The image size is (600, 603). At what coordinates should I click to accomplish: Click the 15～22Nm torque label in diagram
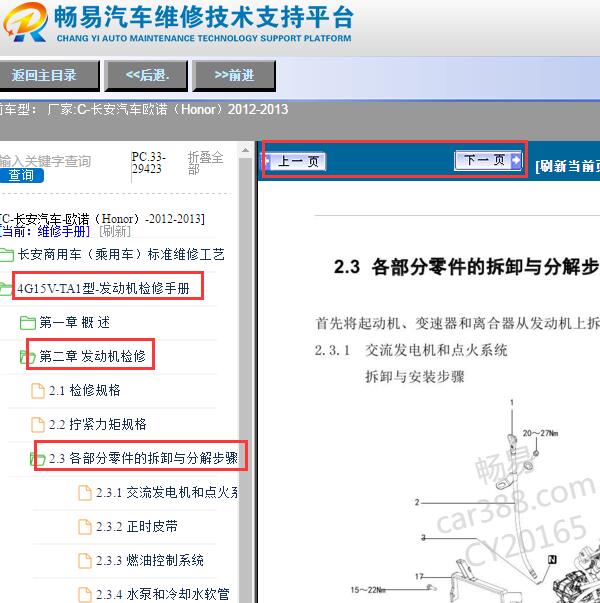pos(368,590)
